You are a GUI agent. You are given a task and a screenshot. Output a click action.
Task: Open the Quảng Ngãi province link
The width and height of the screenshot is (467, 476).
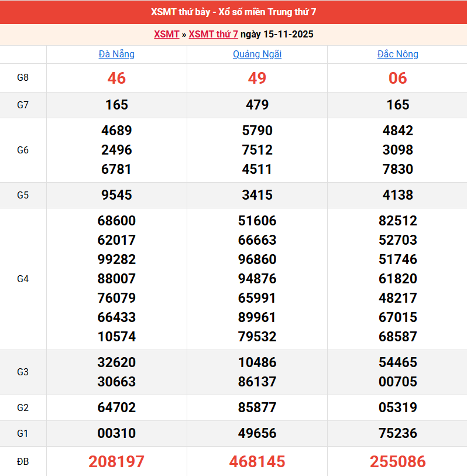coord(257,54)
